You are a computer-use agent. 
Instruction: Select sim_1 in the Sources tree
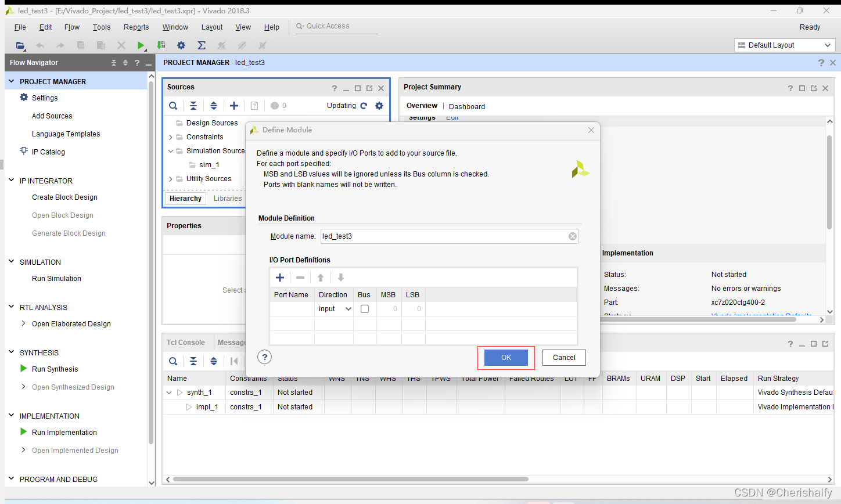pyautogui.click(x=209, y=165)
